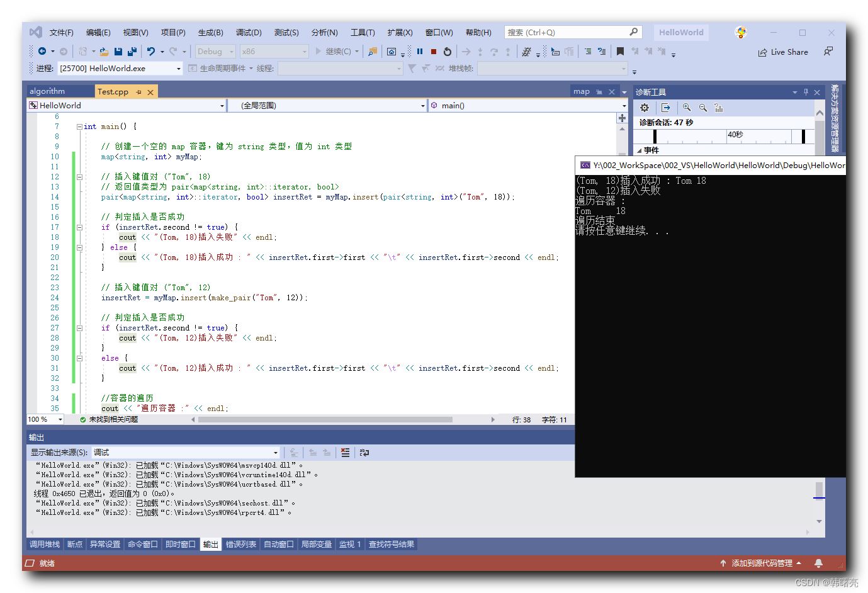This screenshot has width=868, height=593.
Task: Click the console window title bar
Action: [x=711, y=165]
